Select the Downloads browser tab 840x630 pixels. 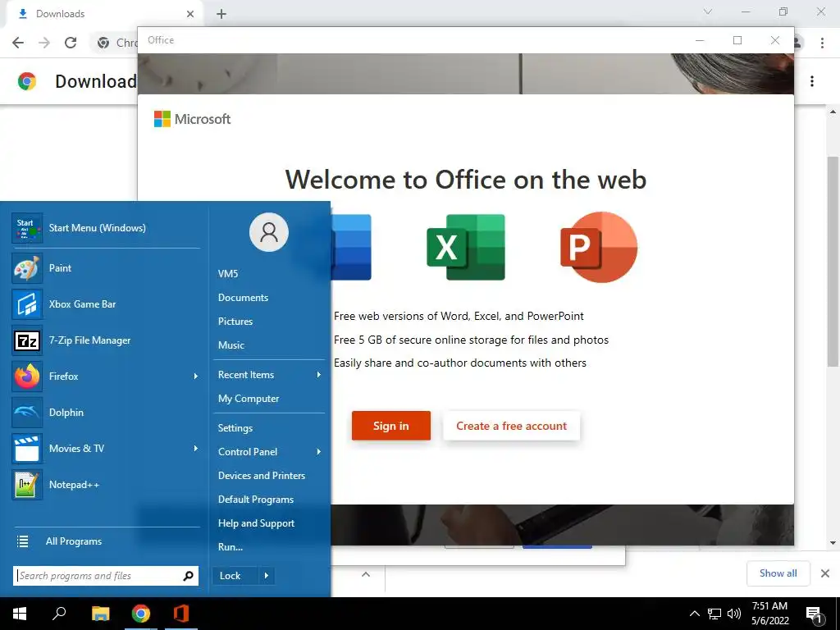click(x=104, y=14)
